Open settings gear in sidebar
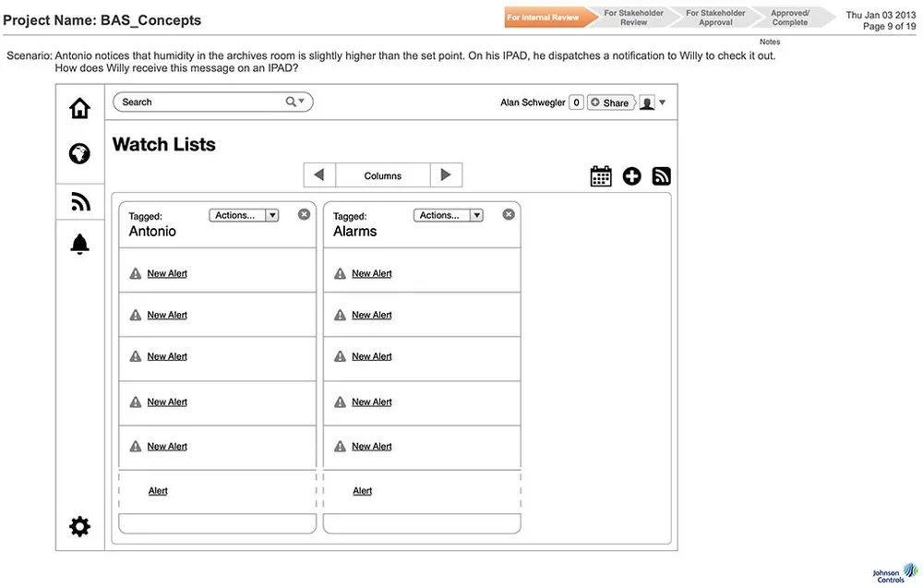Viewport: 923px width, 588px height. 79,526
